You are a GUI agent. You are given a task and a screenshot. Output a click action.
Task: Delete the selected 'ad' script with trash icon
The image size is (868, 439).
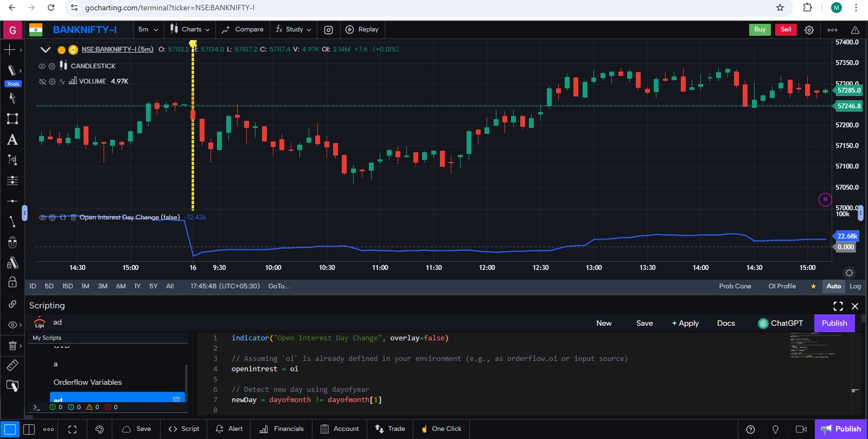[x=176, y=399]
